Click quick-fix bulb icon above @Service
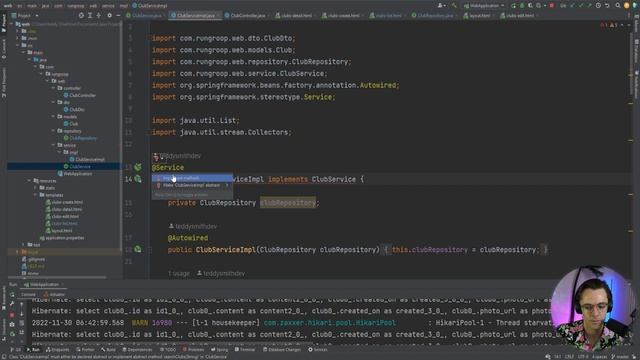 pyautogui.click(x=156, y=156)
